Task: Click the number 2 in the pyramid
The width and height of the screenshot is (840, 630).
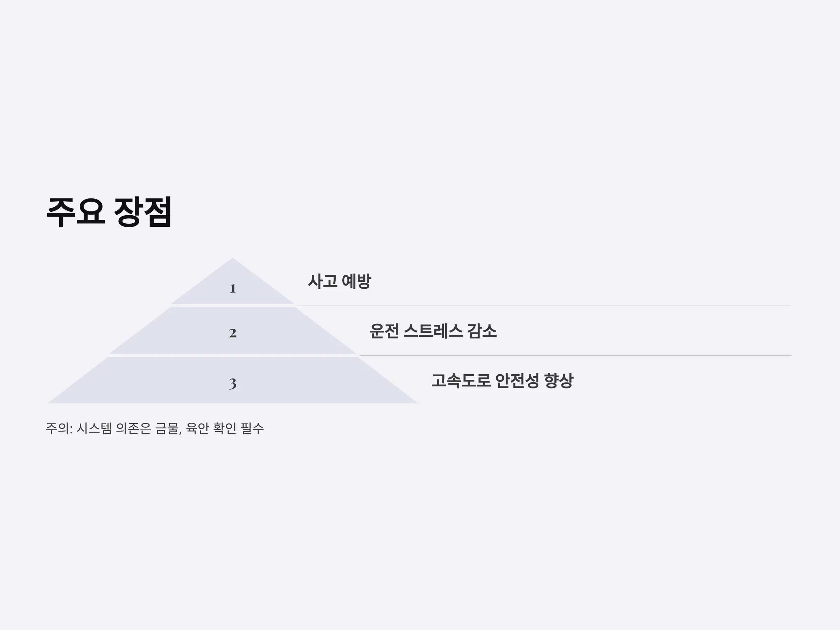Action: pos(233,333)
